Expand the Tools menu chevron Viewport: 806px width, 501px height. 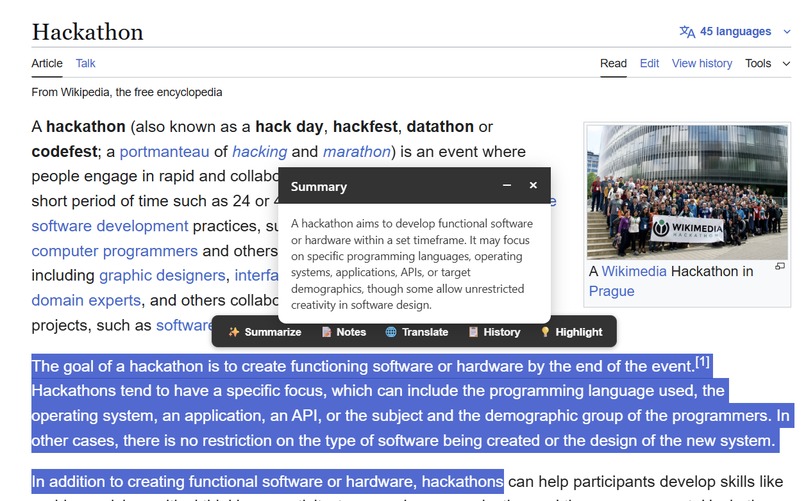click(786, 64)
